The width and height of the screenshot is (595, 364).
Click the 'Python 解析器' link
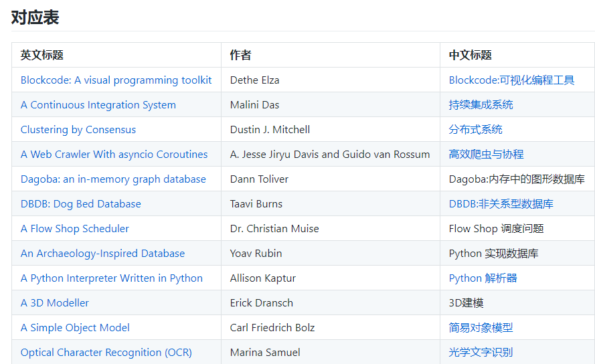tap(483, 278)
